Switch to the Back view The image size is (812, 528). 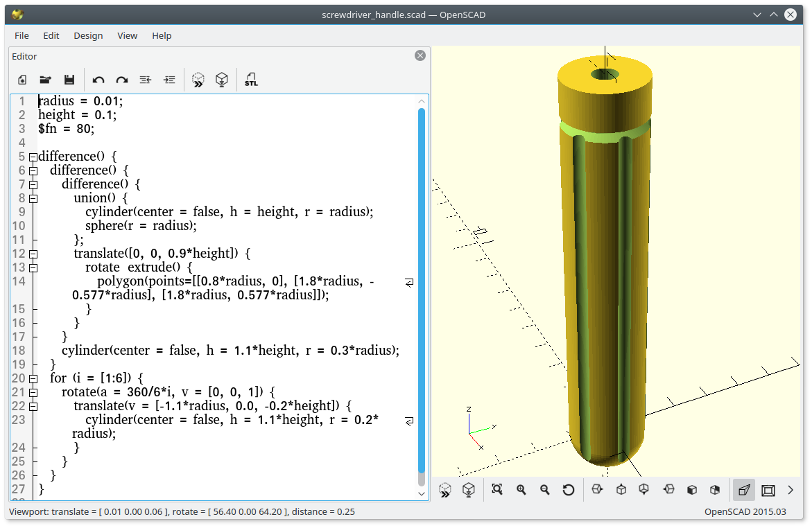[715, 490]
